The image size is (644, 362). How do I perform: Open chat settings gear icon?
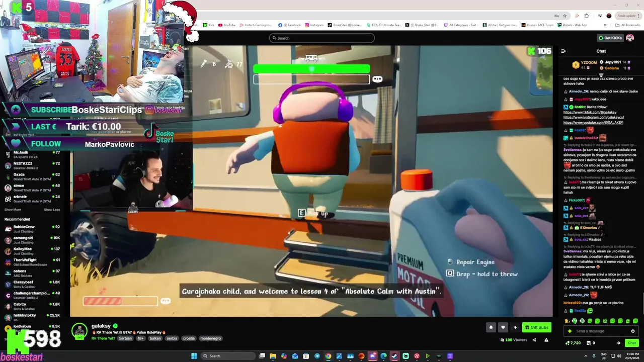tap(619, 343)
